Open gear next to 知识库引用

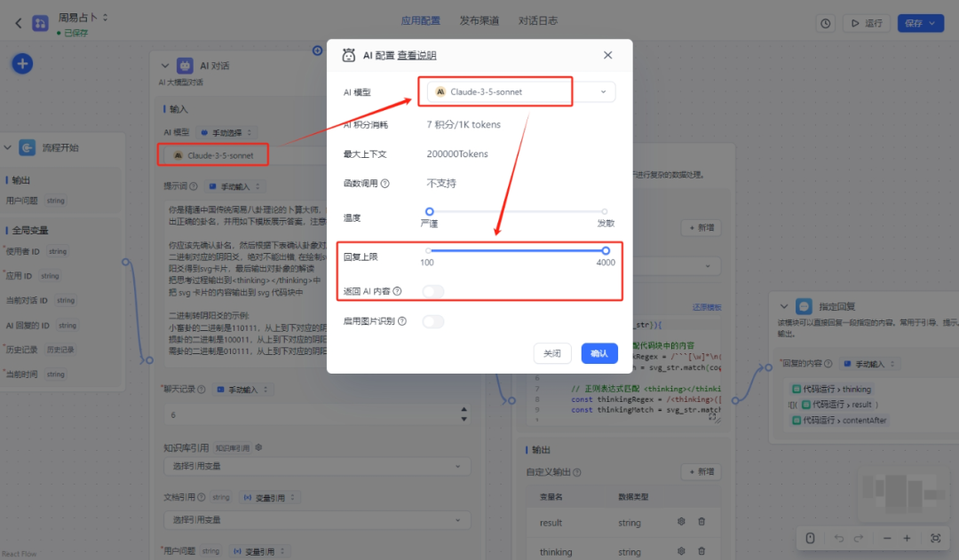click(258, 447)
